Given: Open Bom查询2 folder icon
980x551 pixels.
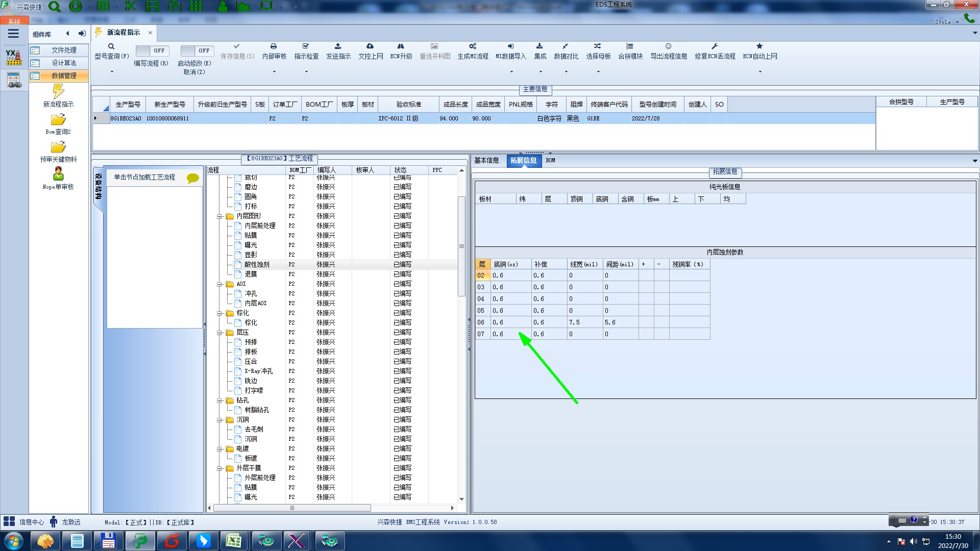Looking at the screenshot, I should [x=58, y=120].
